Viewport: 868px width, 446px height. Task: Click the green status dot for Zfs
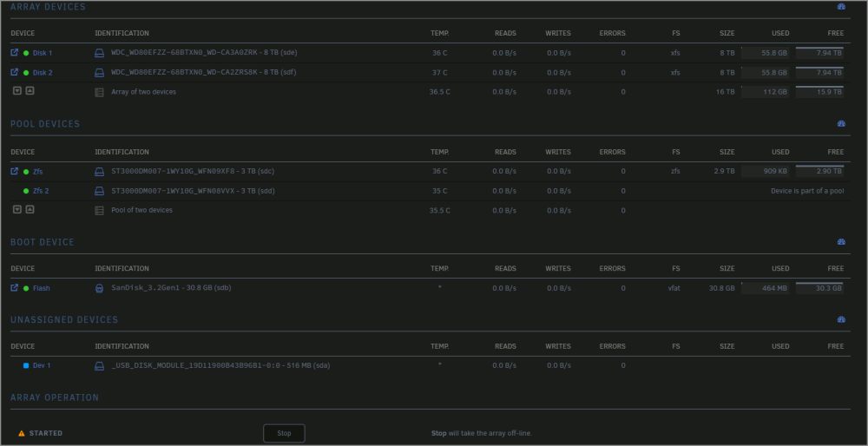(x=26, y=172)
